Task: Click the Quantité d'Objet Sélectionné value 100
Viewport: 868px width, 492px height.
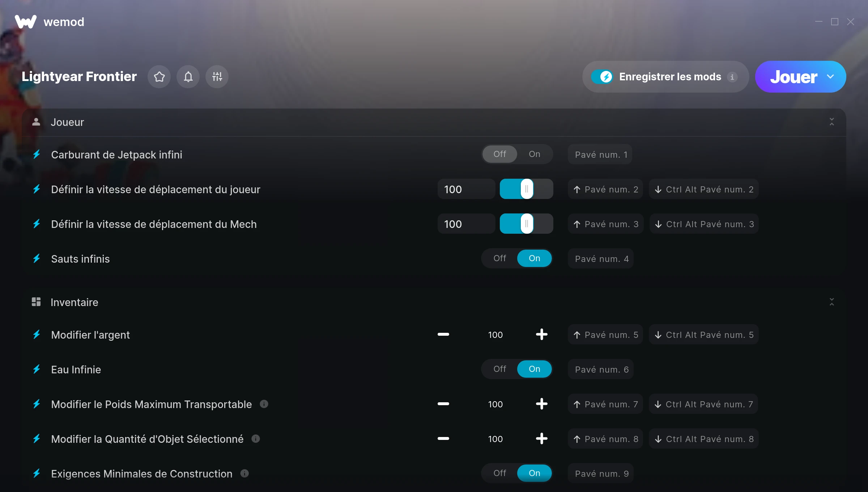Action: (x=495, y=439)
